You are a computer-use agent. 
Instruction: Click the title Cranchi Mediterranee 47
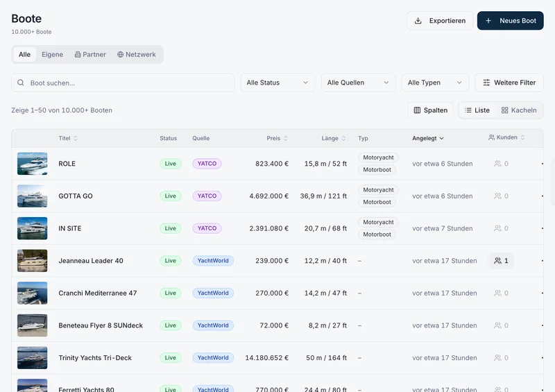pyautogui.click(x=97, y=293)
